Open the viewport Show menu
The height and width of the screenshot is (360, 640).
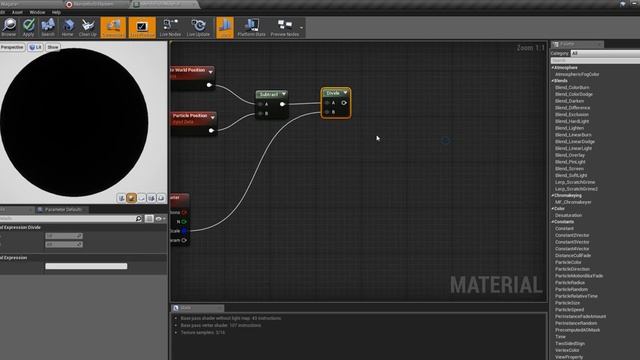53,47
